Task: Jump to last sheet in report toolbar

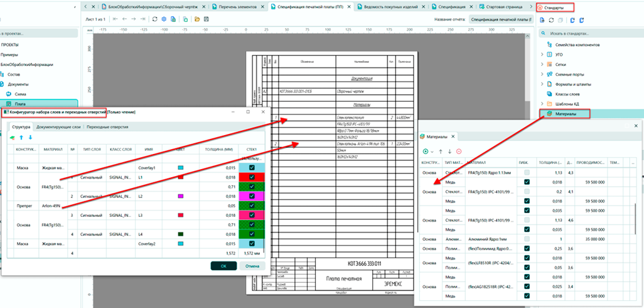Action: 142,19
